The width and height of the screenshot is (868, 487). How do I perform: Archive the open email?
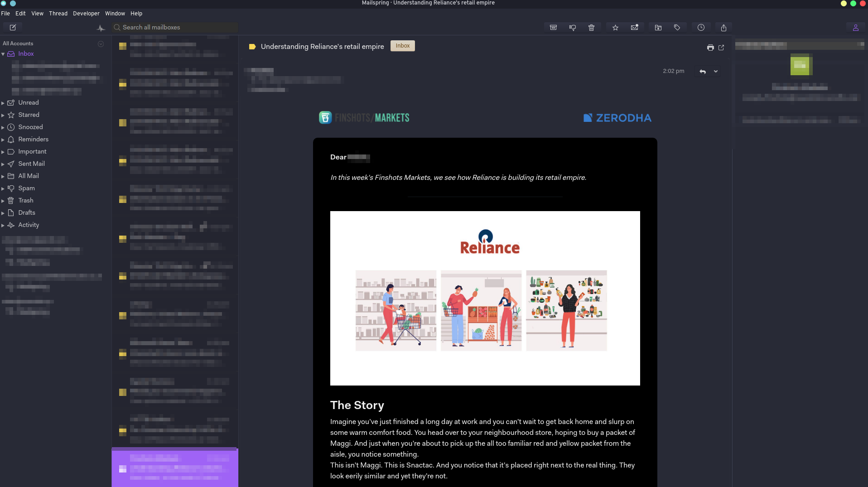click(552, 28)
